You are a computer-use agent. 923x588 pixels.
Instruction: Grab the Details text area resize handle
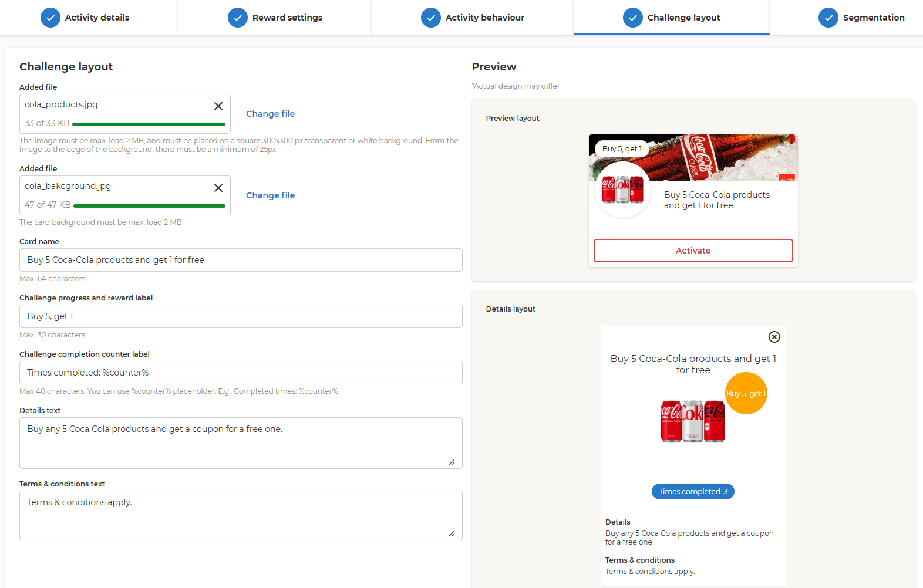[x=452, y=462]
